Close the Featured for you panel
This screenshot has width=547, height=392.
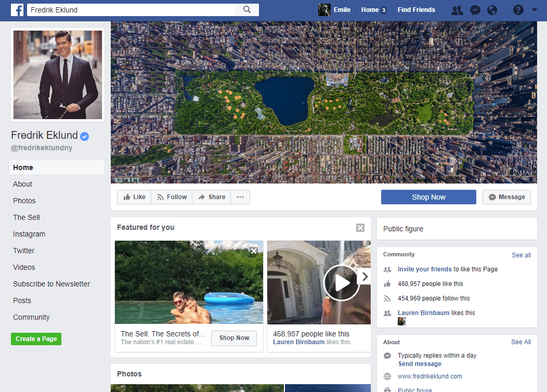360,228
